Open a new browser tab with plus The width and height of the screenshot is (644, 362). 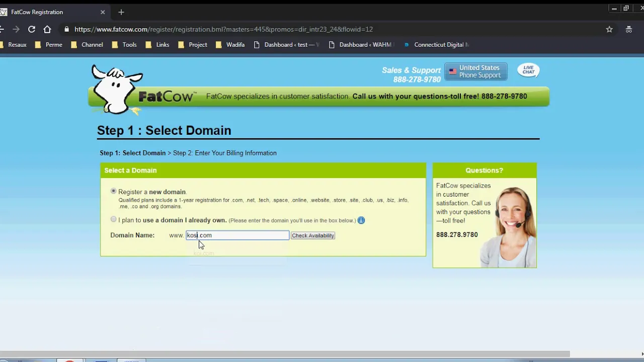coord(121,12)
